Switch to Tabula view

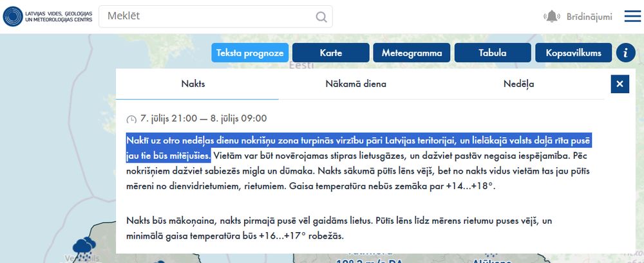tap(493, 53)
